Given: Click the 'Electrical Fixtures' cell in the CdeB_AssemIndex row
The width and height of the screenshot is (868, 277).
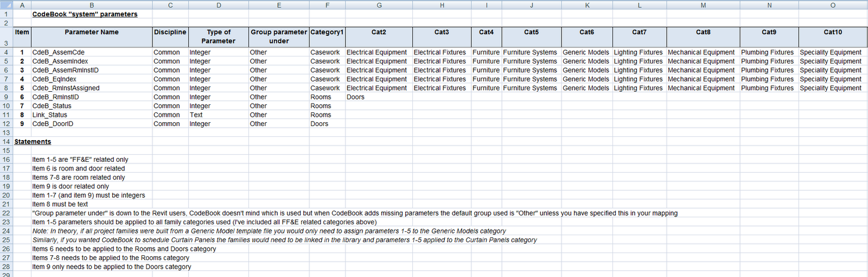Looking at the screenshot, I should [442, 61].
